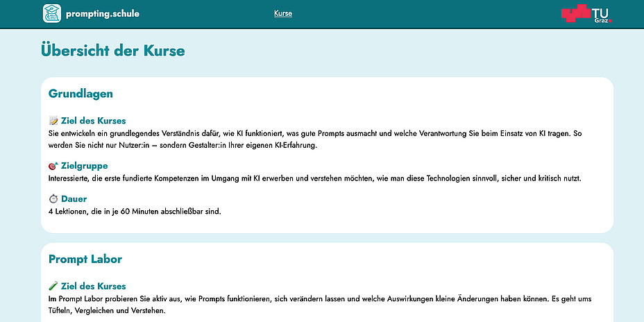Click the prompting.schule graduation cap logo icon
This screenshot has width=644, height=322.
tap(52, 13)
